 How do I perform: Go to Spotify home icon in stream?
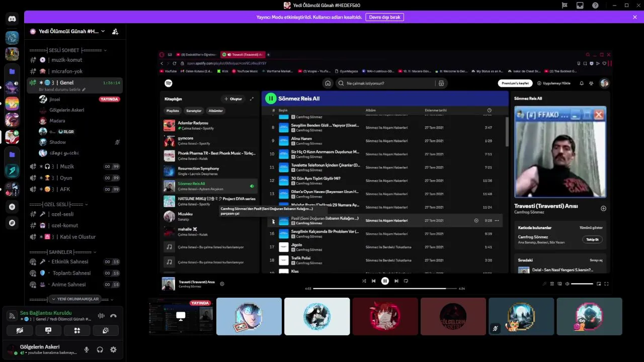pos(328,83)
